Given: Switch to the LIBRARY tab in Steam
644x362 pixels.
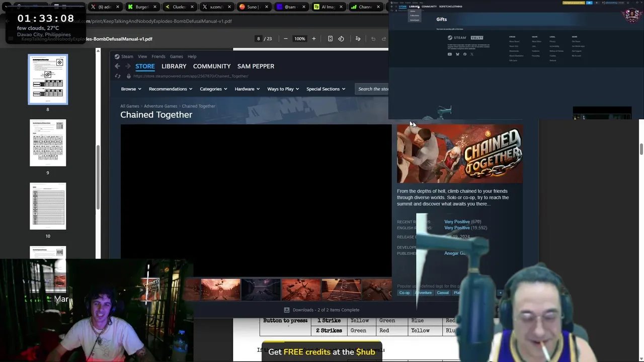Looking at the screenshot, I should (x=174, y=66).
